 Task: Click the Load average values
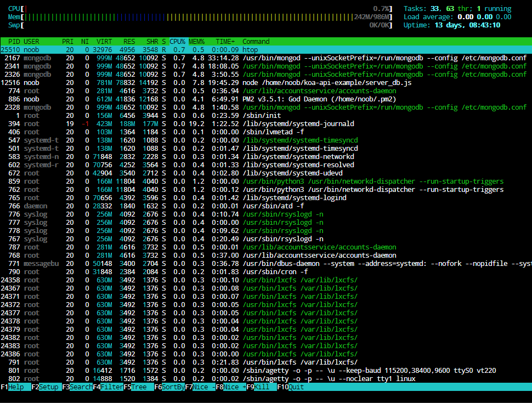[x=484, y=16]
